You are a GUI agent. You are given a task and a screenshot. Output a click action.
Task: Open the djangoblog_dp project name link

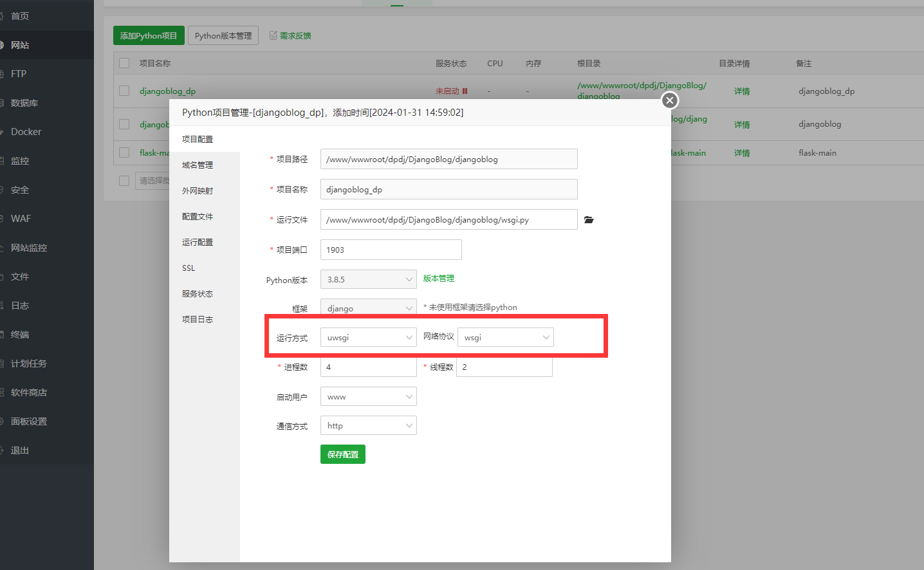coord(167,91)
